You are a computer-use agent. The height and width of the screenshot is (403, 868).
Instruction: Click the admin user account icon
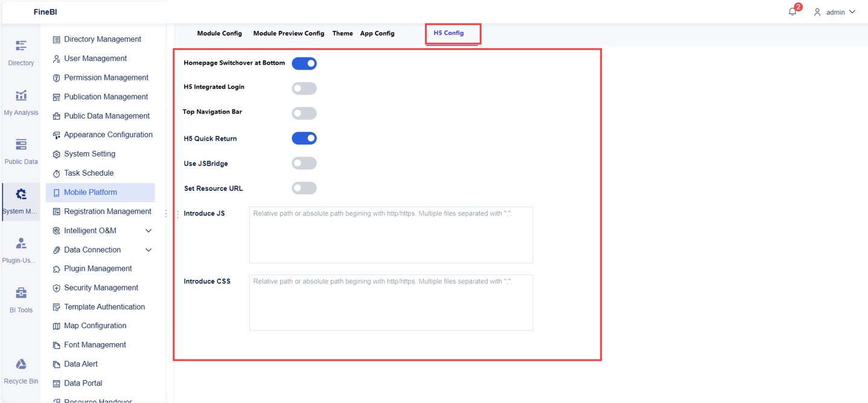tap(817, 11)
